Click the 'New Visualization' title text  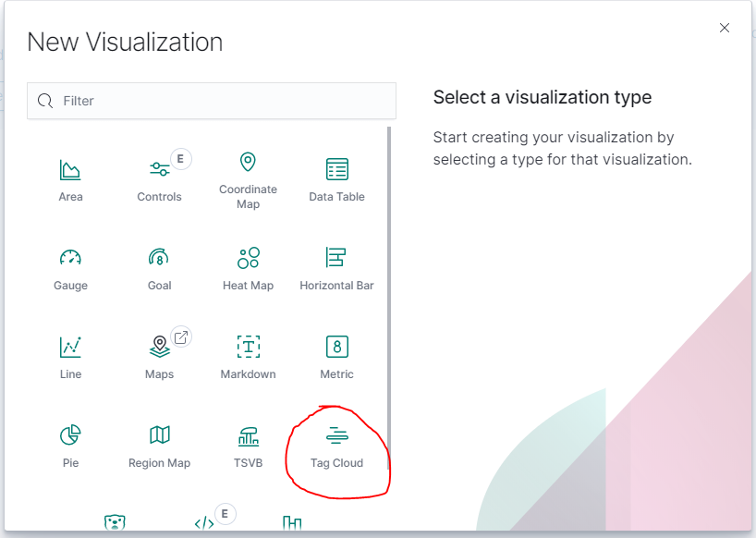pyautogui.click(x=125, y=42)
